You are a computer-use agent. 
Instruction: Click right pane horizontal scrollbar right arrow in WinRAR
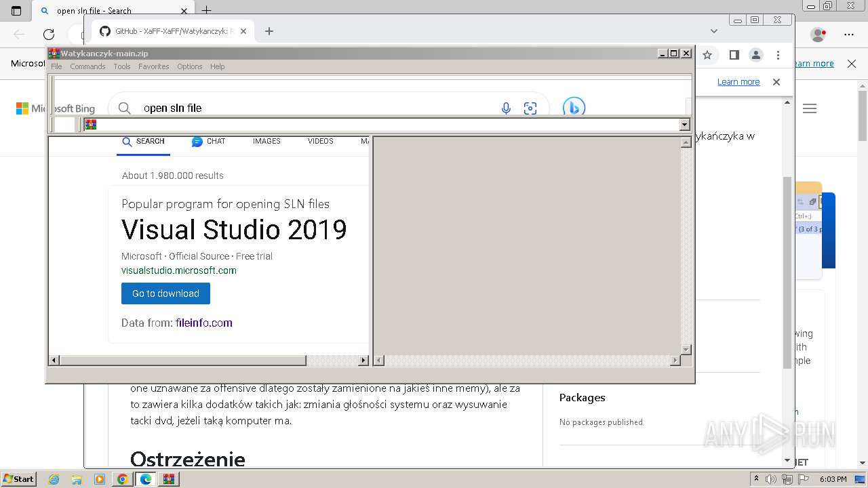tap(675, 361)
